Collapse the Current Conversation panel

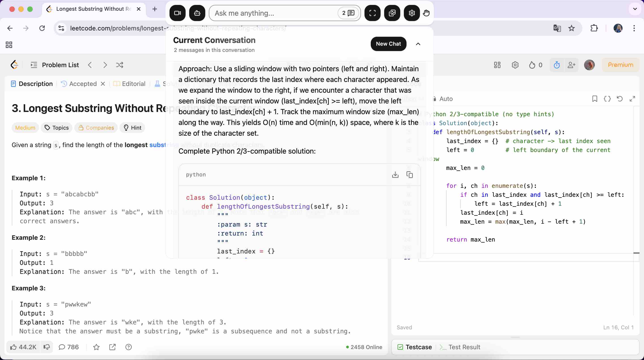click(418, 44)
